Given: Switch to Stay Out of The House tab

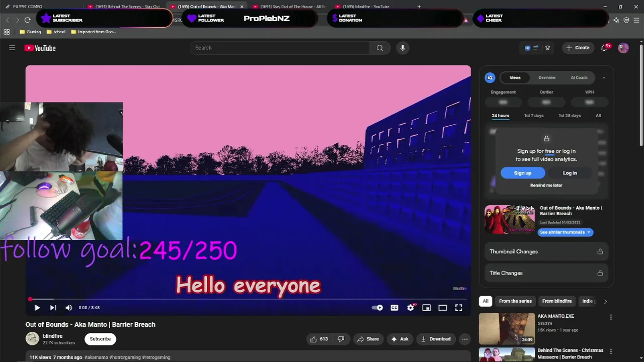Looking at the screenshot, I should (289, 7).
